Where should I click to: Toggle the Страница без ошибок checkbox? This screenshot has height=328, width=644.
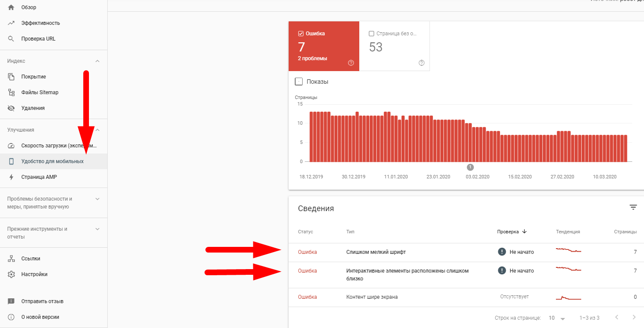tap(371, 34)
